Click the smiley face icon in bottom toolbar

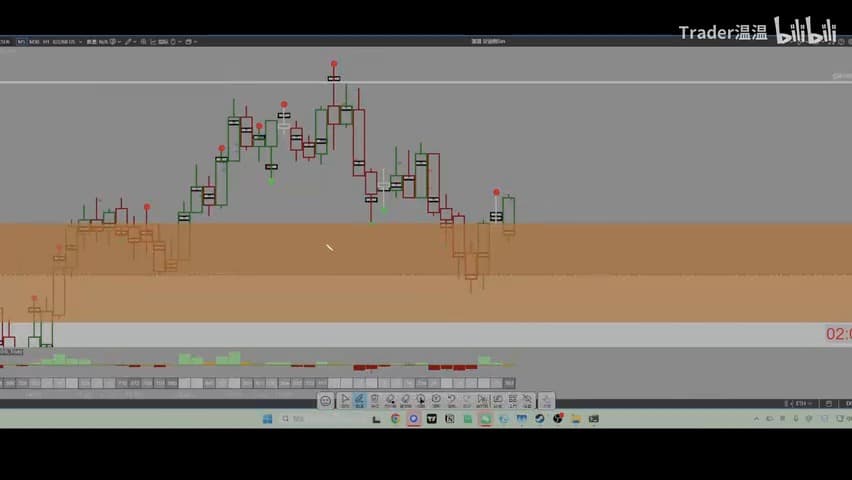[x=325, y=401]
